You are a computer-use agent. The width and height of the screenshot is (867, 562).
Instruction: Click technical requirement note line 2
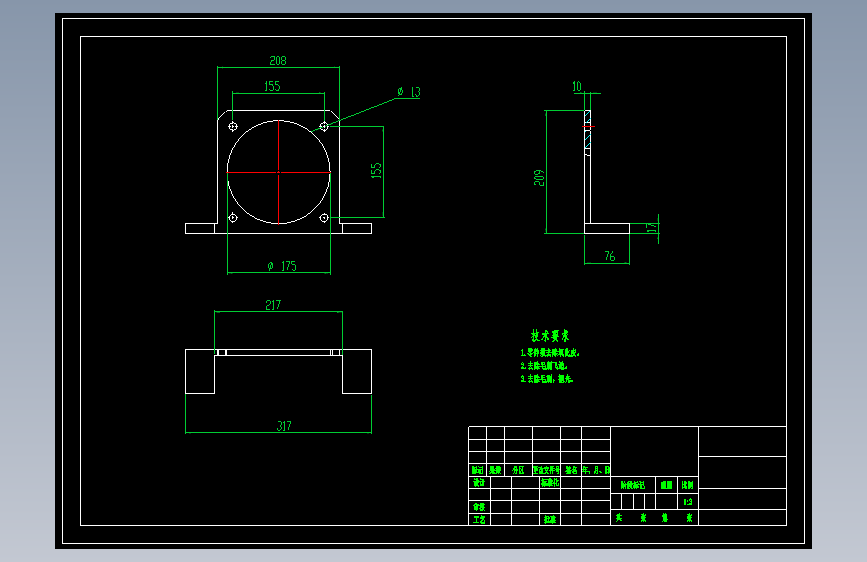point(544,366)
